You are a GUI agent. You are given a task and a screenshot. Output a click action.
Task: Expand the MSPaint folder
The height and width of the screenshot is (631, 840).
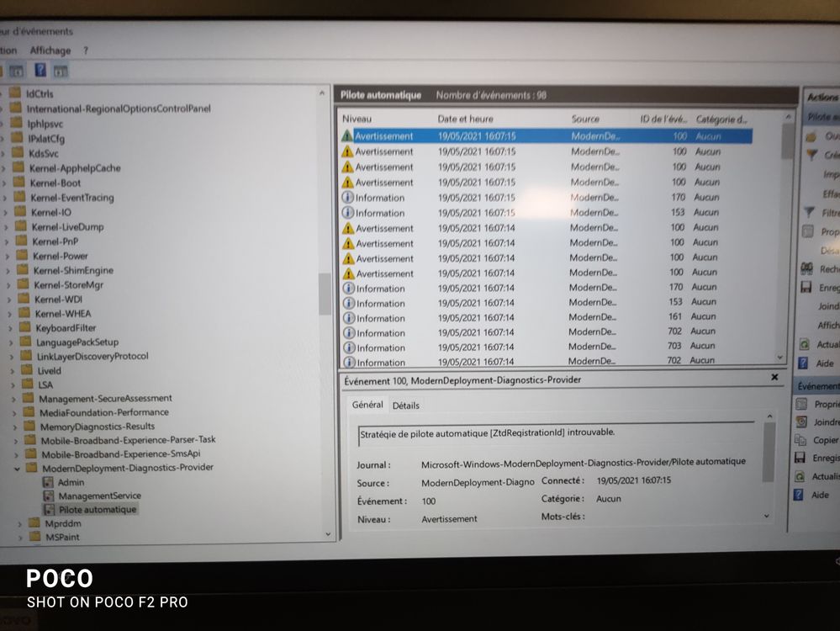[x=20, y=537]
